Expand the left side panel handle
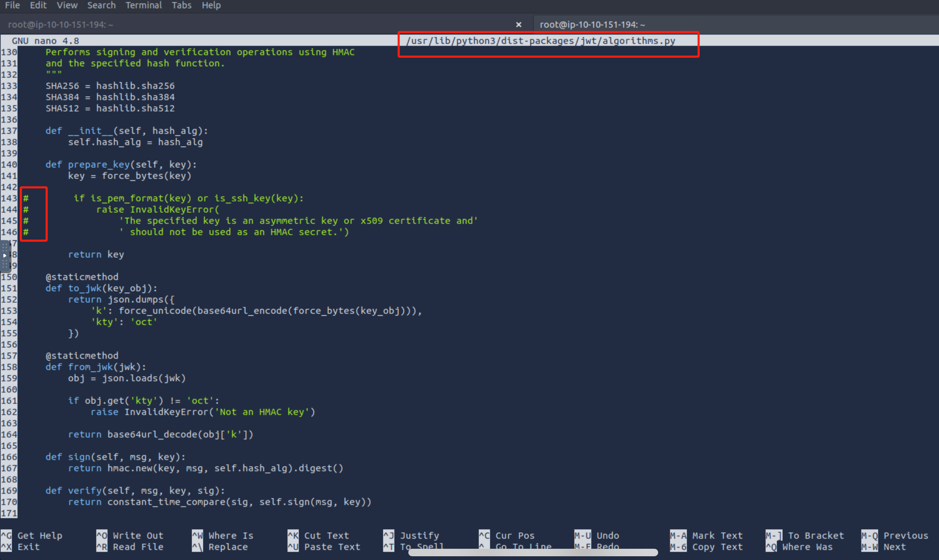Screen dimensions: 939x560 [x=5, y=255]
